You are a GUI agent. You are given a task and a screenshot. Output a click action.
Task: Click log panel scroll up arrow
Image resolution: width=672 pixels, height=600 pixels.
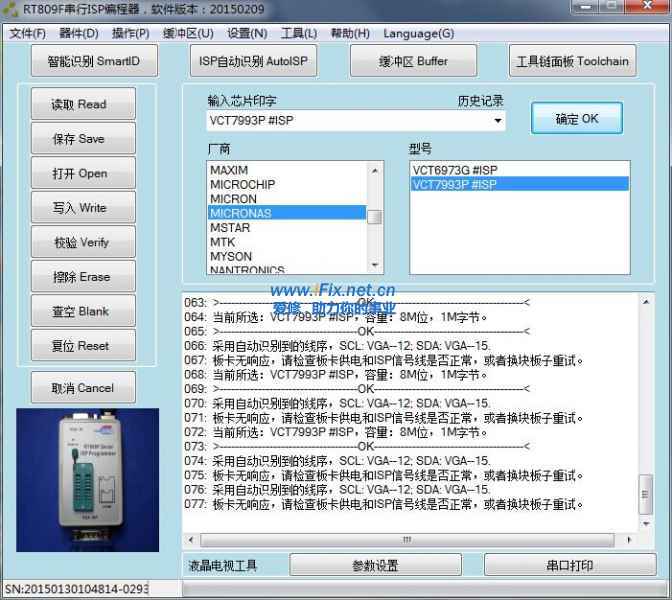646,302
